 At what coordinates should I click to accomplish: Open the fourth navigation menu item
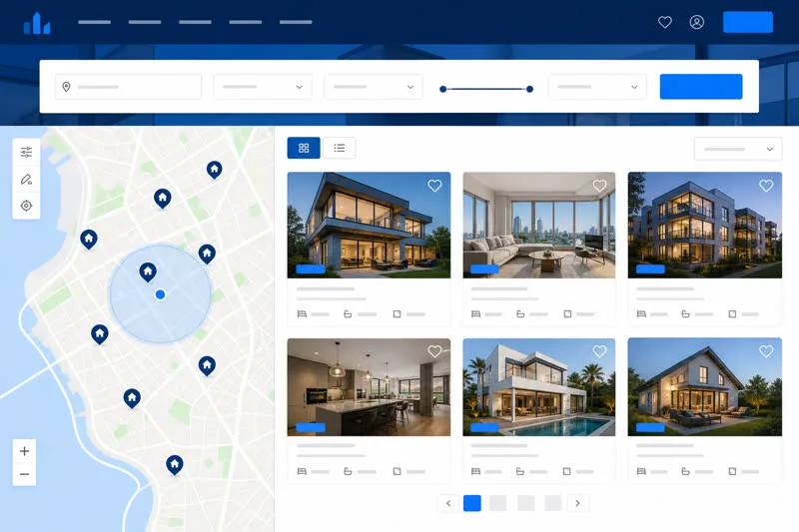coord(245,22)
